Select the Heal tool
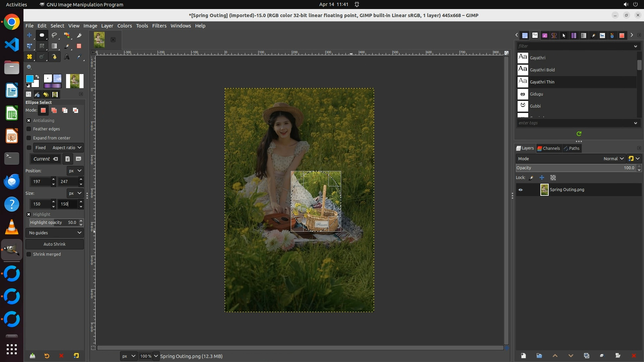This screenshot has width=644, height=362. [30, 57]
